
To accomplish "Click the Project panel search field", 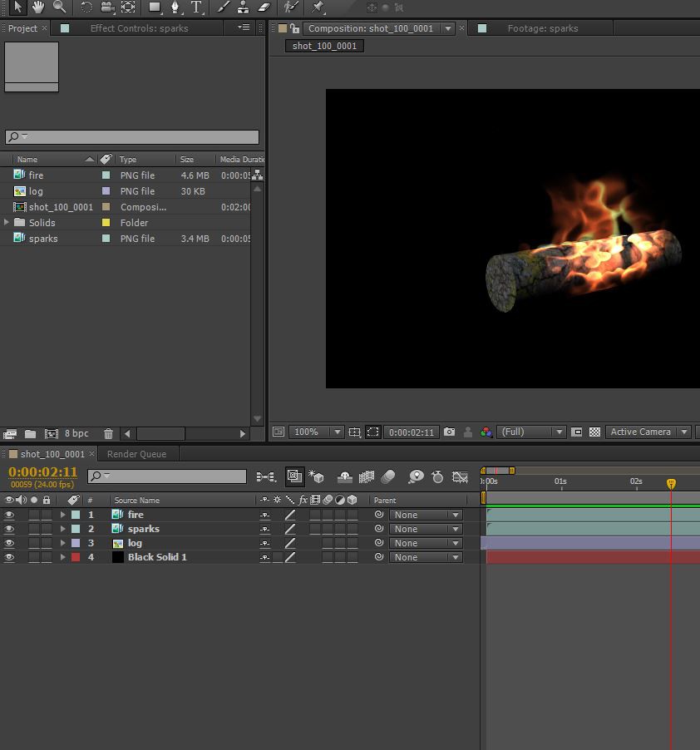I will [132, 137].
